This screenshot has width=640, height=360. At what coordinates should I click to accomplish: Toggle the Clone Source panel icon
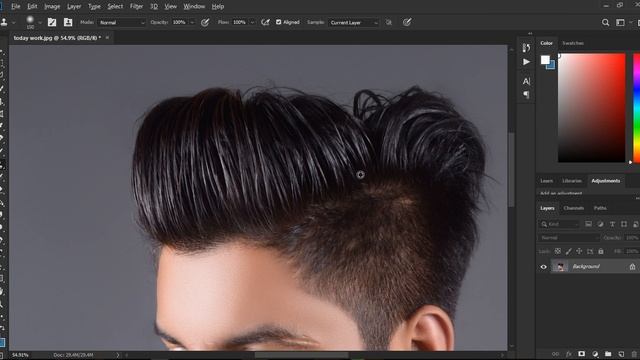(68, 22)
